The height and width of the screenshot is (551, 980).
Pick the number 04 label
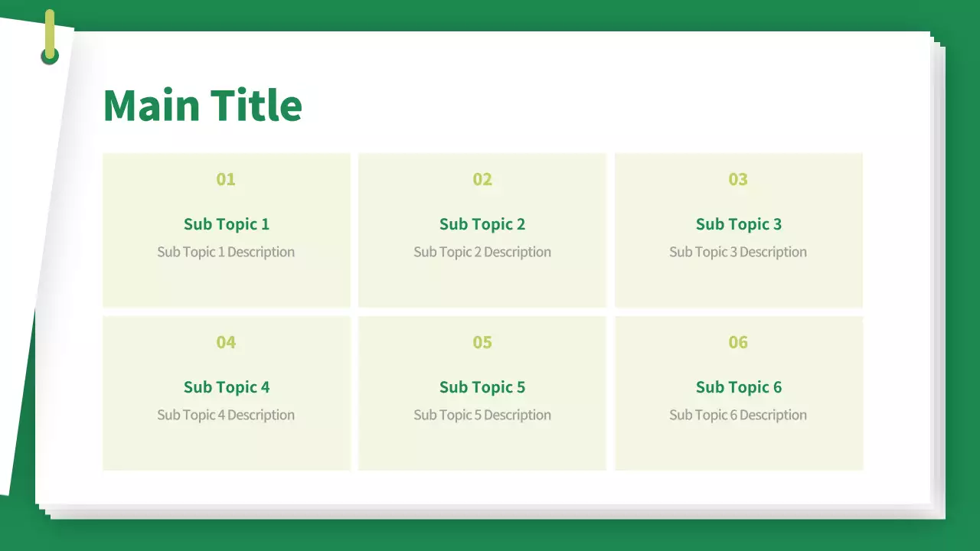(226, 342)
